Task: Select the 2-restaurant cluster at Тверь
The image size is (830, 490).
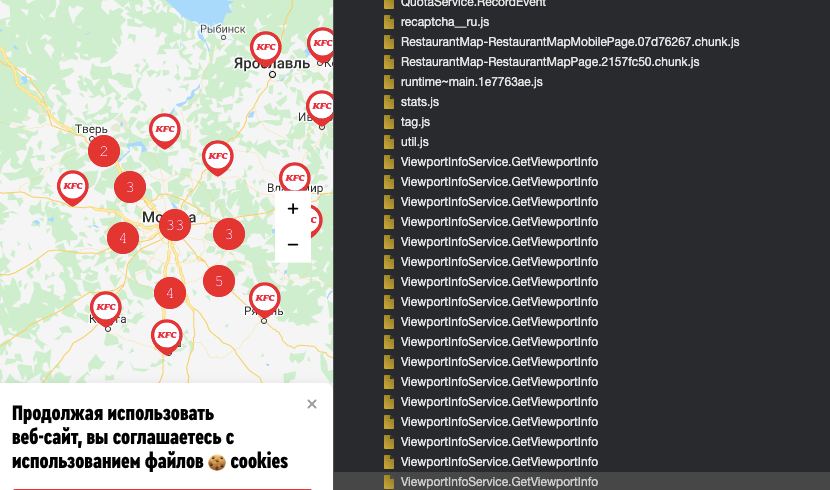Action: tap(104, 151)
